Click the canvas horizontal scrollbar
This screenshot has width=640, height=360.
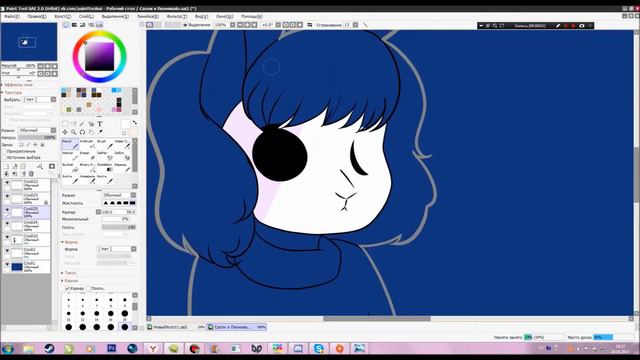coord(376,319)
